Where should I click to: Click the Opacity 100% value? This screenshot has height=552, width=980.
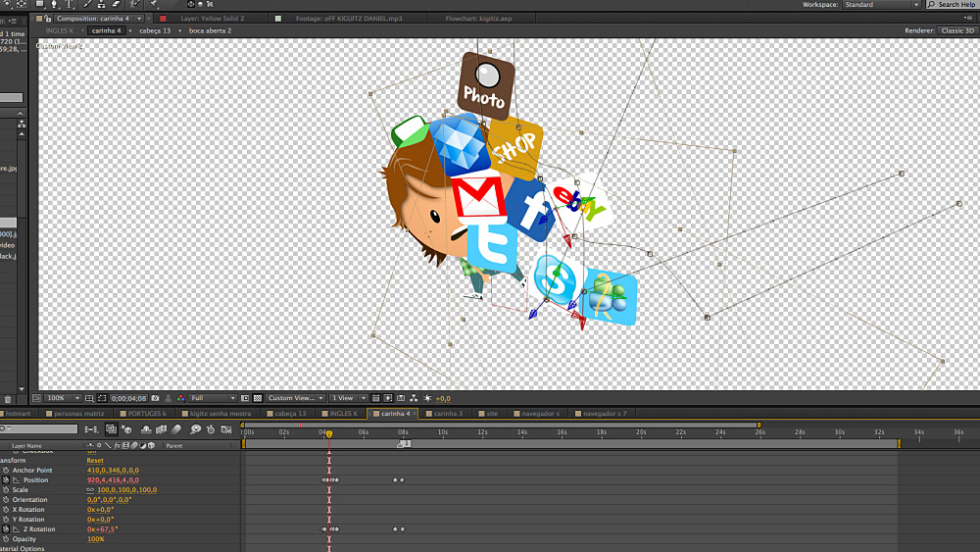[x=95, y=539]
